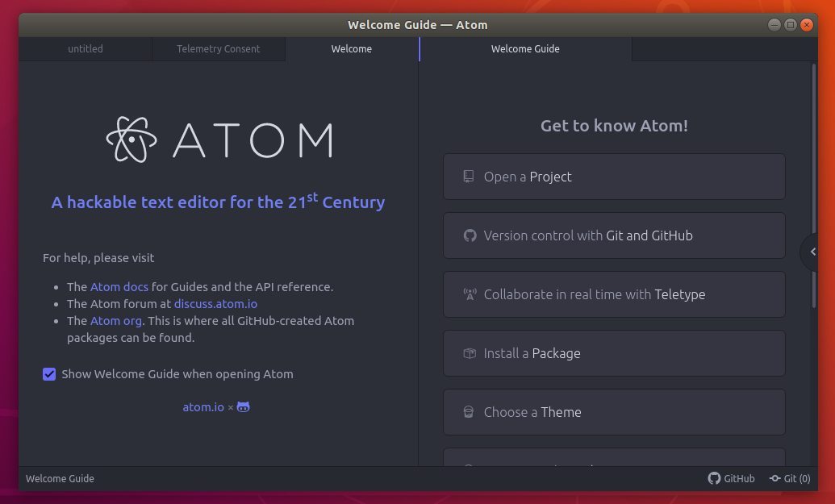
Task: Open the right-edge chevron flyout panel
Action: tap(812, 252)
